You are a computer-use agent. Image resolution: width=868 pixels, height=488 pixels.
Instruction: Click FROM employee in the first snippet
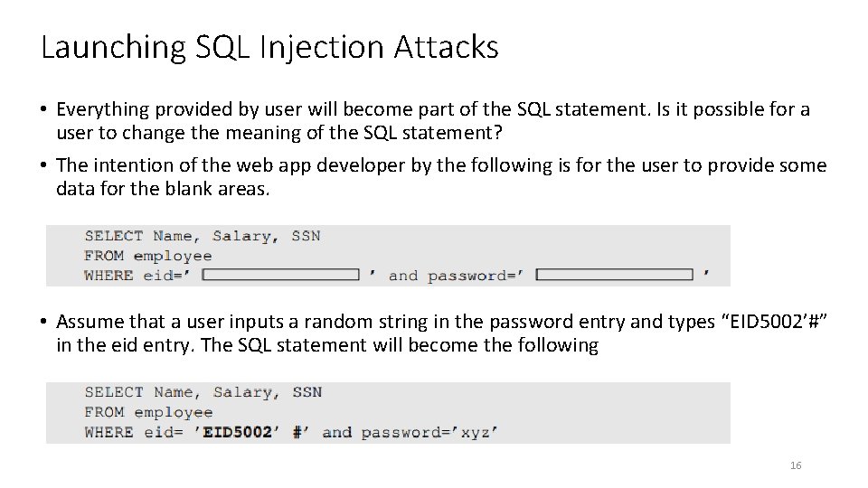[x=148, y=256]
